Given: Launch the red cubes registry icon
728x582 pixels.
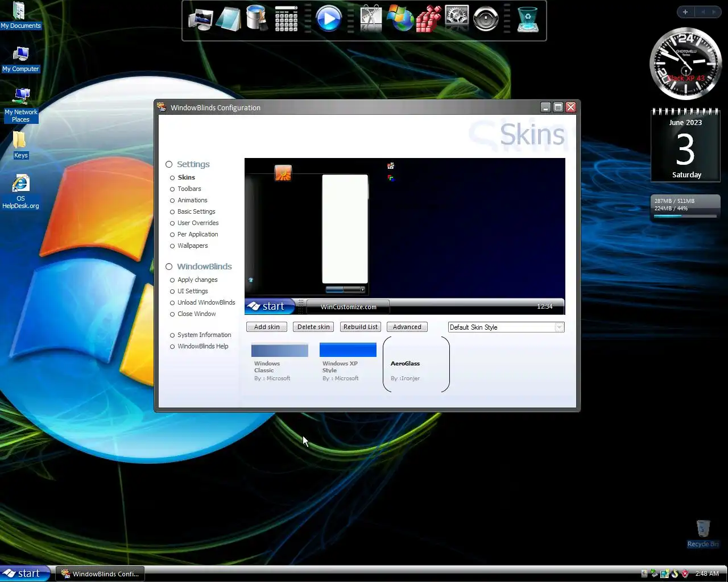Looking at the screenshot, I should point(428,19).
